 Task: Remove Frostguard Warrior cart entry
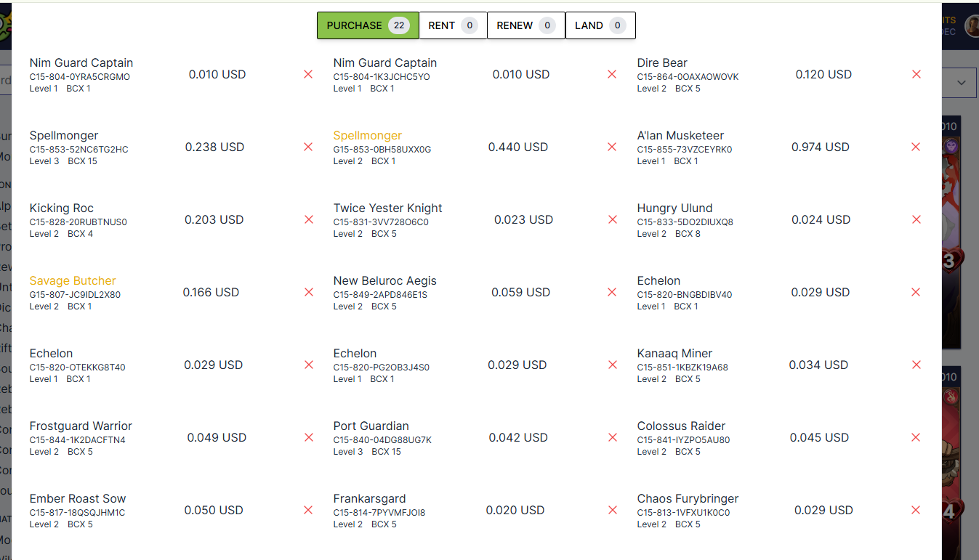point(308,437)
